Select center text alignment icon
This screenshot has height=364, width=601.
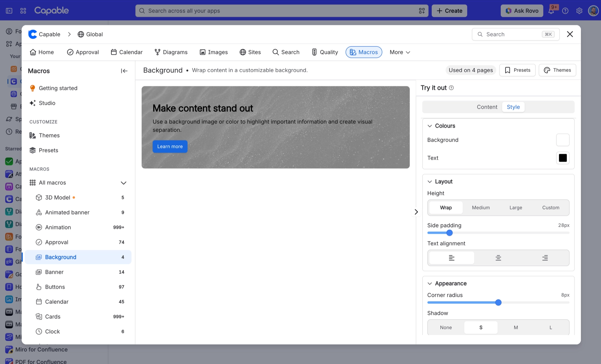[498, 258]
